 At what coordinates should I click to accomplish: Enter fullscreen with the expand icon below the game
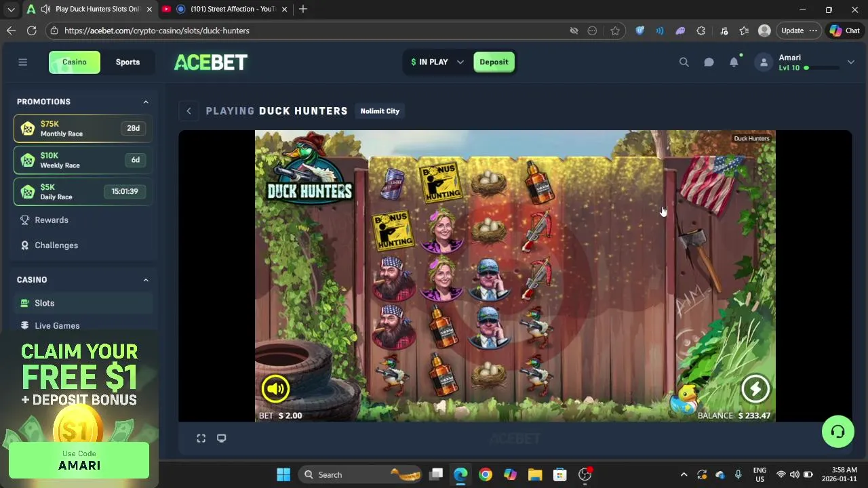(x=201, y=439)
